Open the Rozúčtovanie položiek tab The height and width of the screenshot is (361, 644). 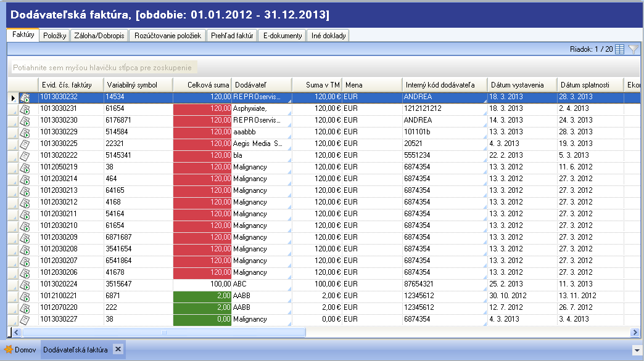pos(168,36)
